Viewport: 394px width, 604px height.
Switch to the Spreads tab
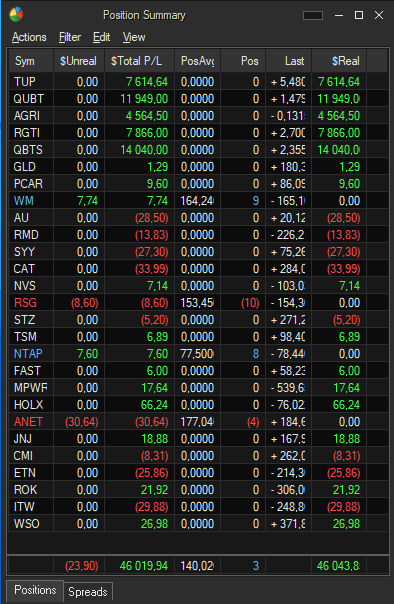tap(88, 591)
